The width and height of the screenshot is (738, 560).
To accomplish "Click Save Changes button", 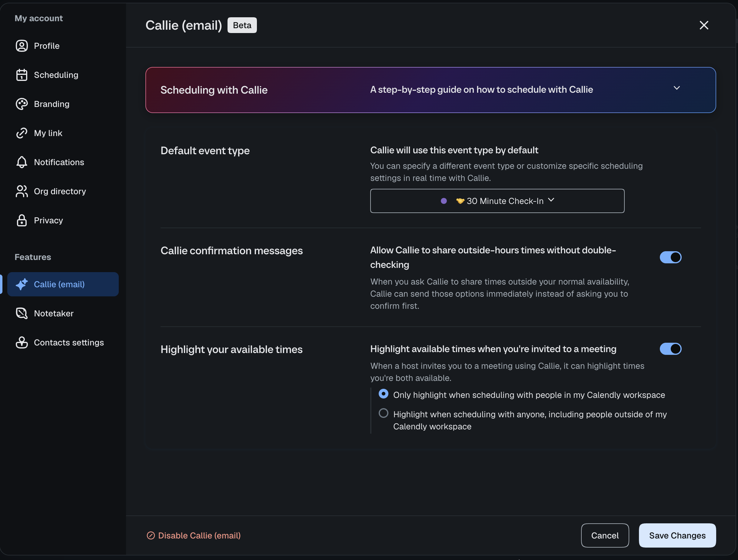I will coord(677,535).
